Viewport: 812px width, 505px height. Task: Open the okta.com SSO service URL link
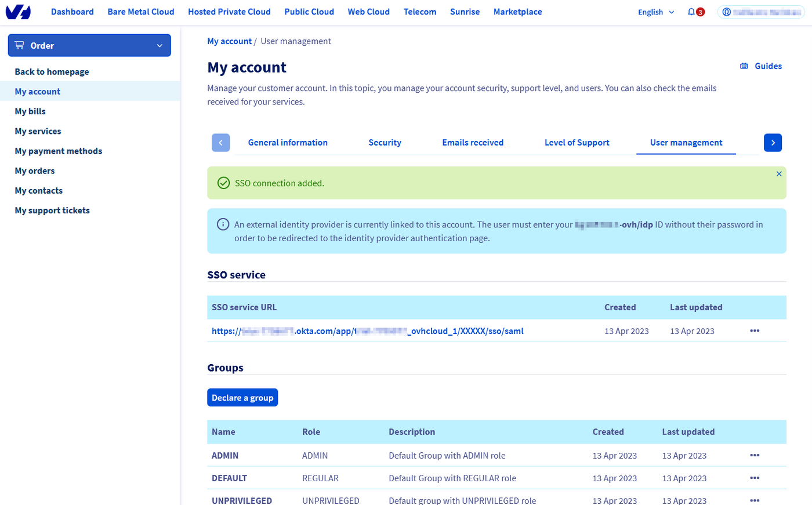click(x=367, y=330)
